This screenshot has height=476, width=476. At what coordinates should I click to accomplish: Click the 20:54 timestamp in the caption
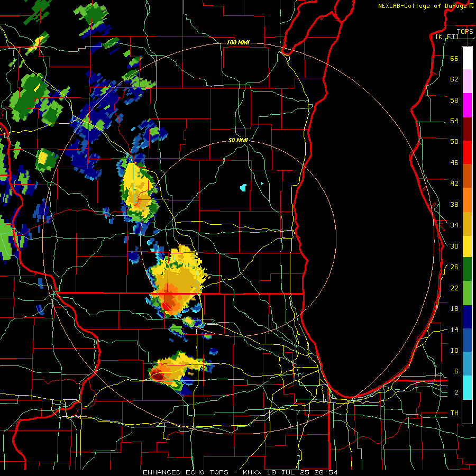tap(326, 472)
